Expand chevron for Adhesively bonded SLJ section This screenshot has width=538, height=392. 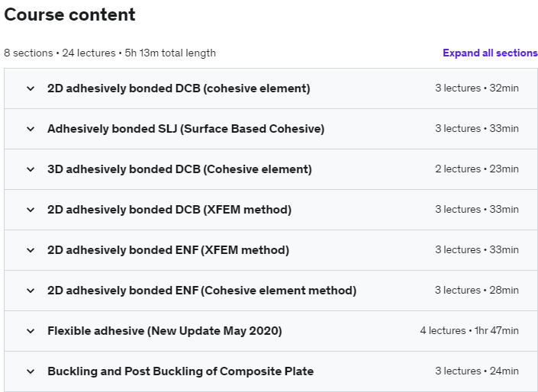click(31, 129)
